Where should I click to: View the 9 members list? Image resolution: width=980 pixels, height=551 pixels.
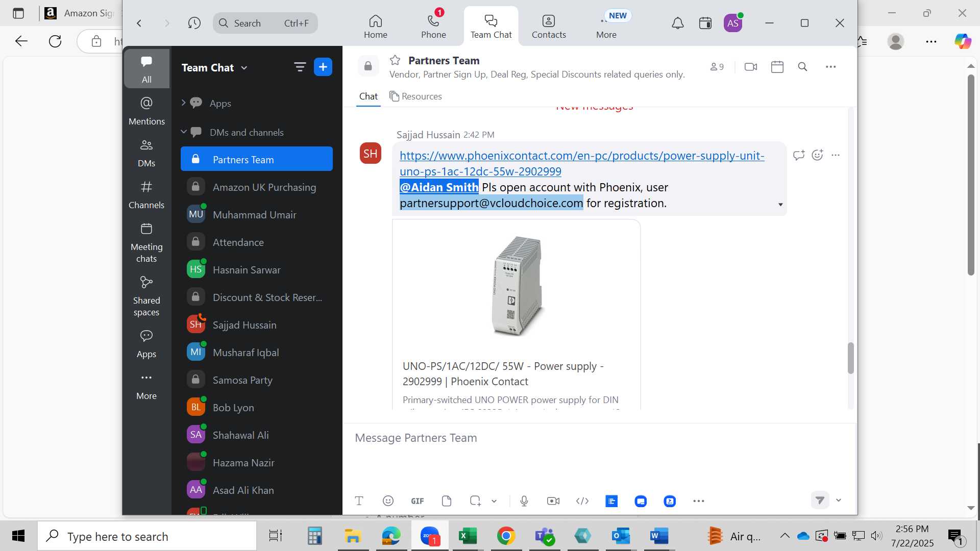[717, 67]
